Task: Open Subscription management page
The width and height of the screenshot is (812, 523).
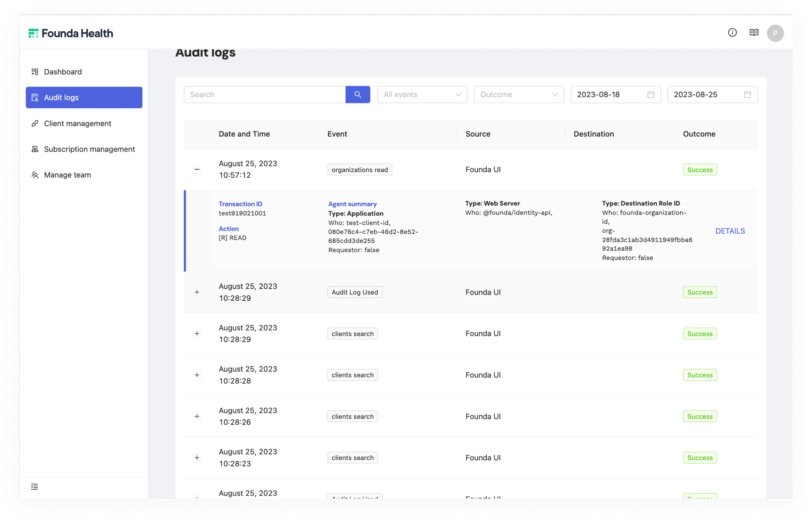Action: pyautogui.click(x=84, y=149)
